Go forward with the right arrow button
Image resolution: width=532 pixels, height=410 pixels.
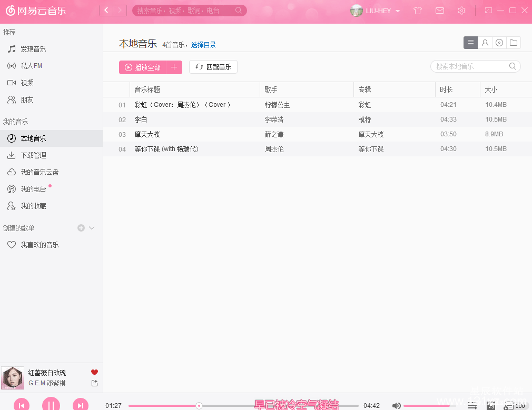click(x=120, y=11)
